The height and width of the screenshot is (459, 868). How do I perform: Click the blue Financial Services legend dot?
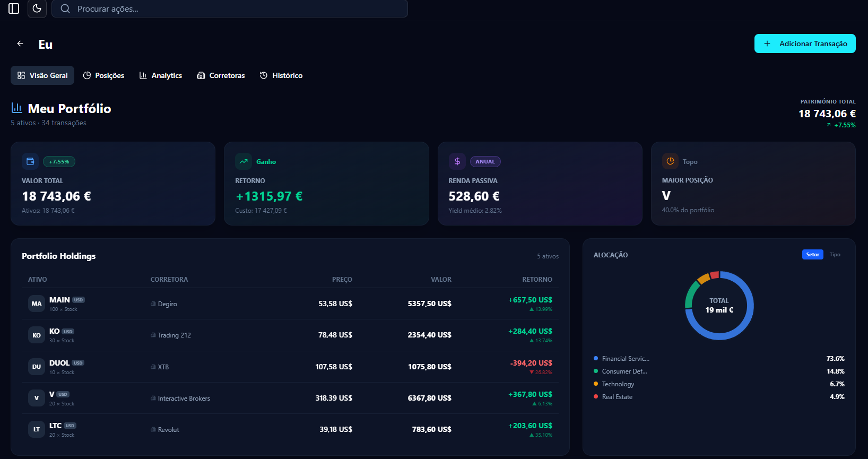(x=596, y=359)
